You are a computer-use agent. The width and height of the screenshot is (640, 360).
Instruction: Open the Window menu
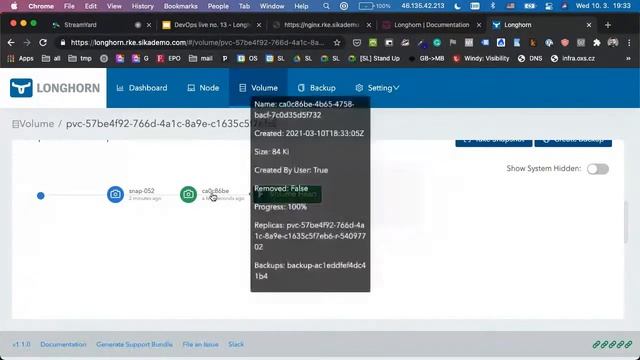coord(272,6)
